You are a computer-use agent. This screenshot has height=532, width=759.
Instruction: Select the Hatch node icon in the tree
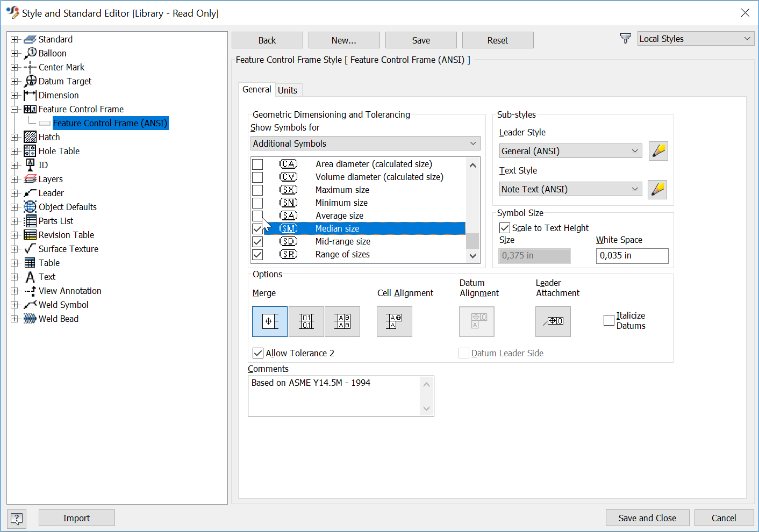pyautogui.click(x=30, y=136)
